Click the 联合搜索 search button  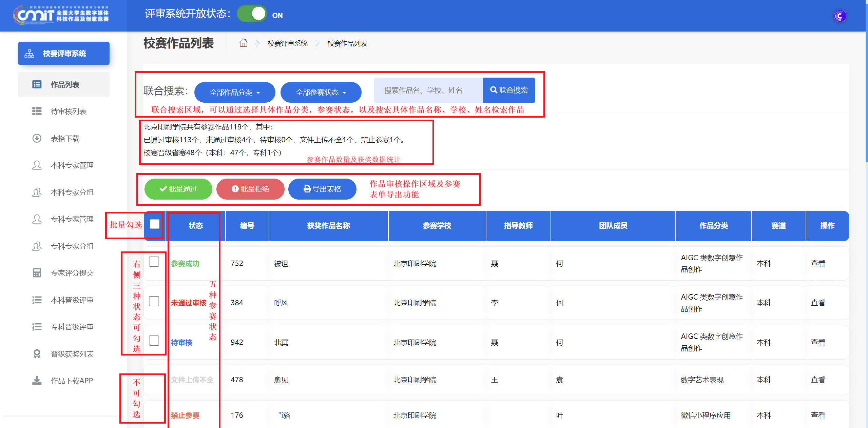tap(509, 90)
